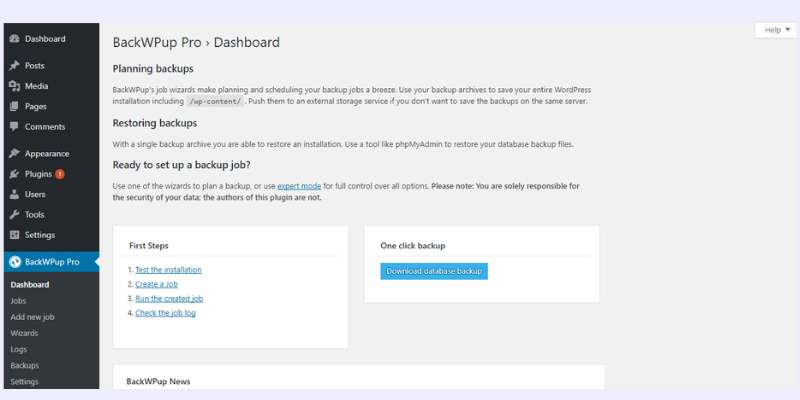Open the WordPress Settings menu label
Screen dimensions: 800x400
click(x=40, y=235)
